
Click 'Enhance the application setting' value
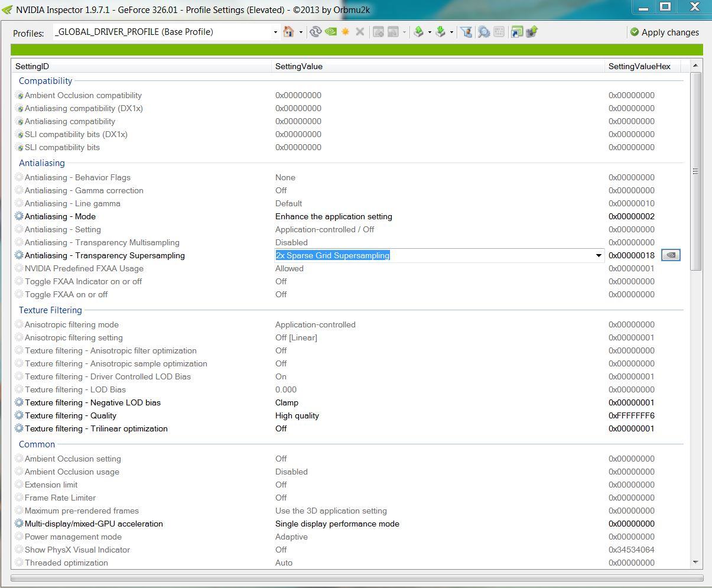(334, 216)
